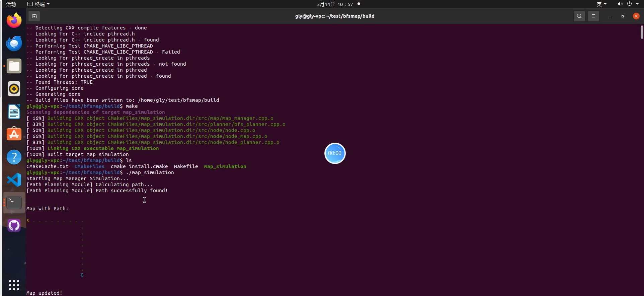Open LibreOffice Writer from dock
The image size is (644, 296).
coord(14,112)
